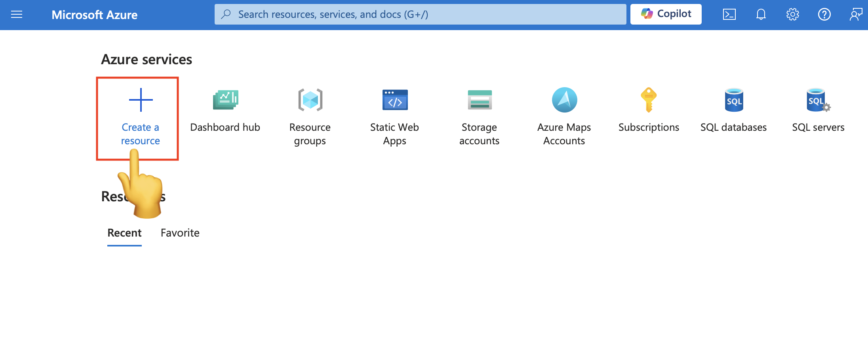Select the Resource groups service icon

310,100
